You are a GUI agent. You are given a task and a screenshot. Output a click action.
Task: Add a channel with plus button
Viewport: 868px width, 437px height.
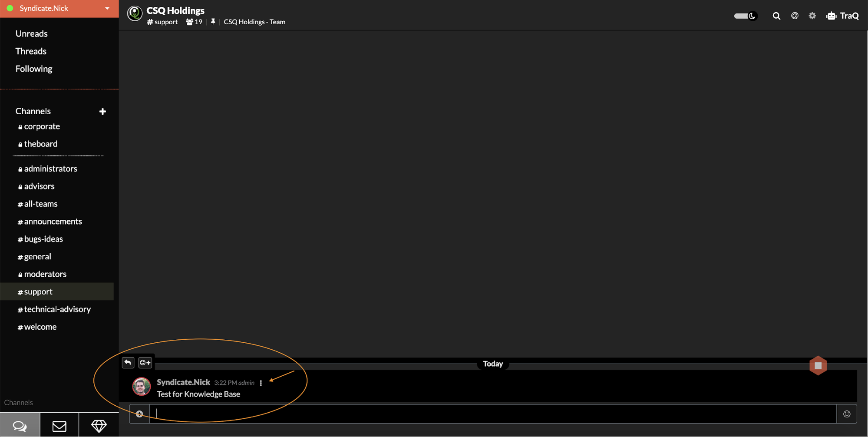click(102, 112)
